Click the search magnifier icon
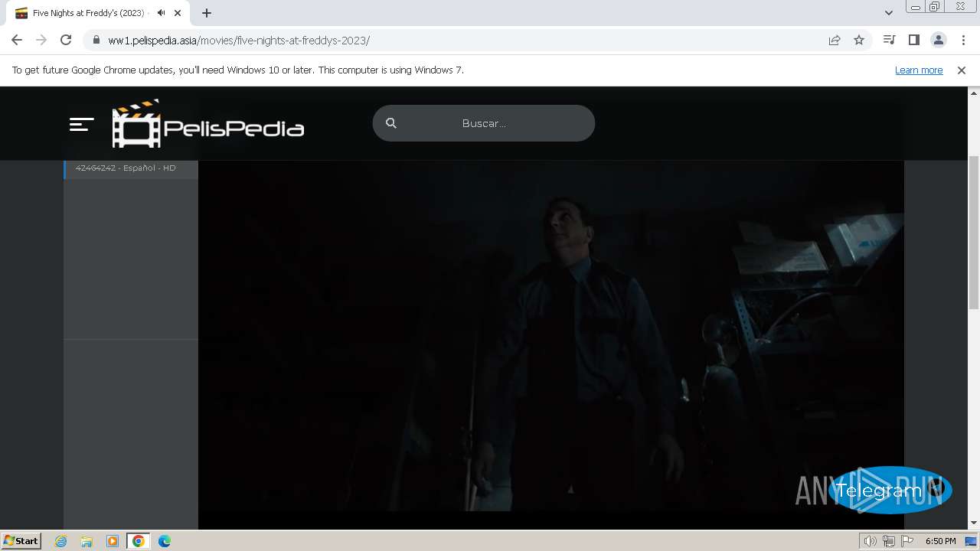The width and height of the screenshot is (980, 551). coord(391,123)
